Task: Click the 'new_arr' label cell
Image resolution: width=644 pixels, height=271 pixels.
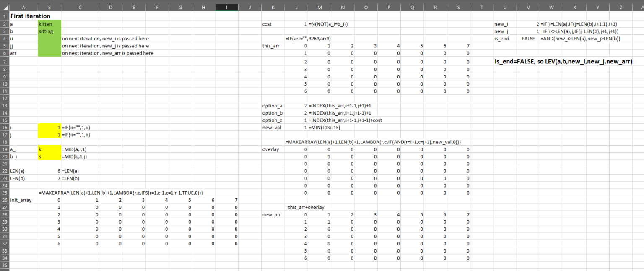Action: coord(273,214)
